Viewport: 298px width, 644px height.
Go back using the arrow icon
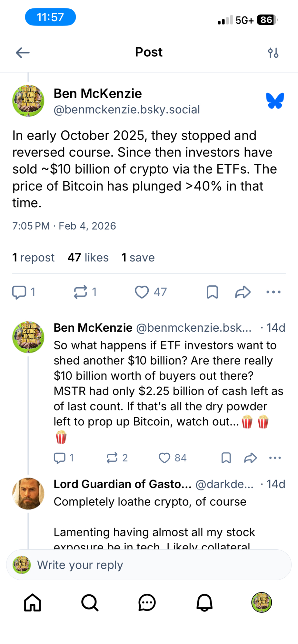click(23, 52)
